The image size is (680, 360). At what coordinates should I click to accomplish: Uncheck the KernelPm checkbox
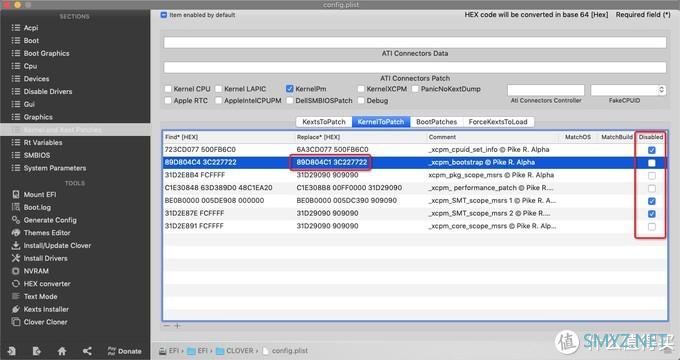coord(290,89)
